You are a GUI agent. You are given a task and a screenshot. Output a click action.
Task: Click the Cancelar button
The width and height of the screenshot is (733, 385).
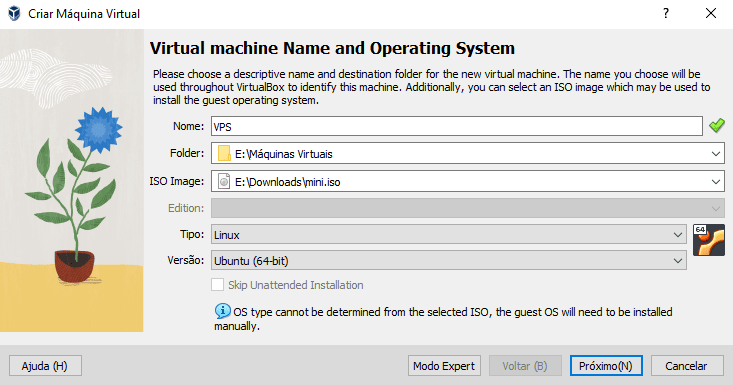[687, 365]
